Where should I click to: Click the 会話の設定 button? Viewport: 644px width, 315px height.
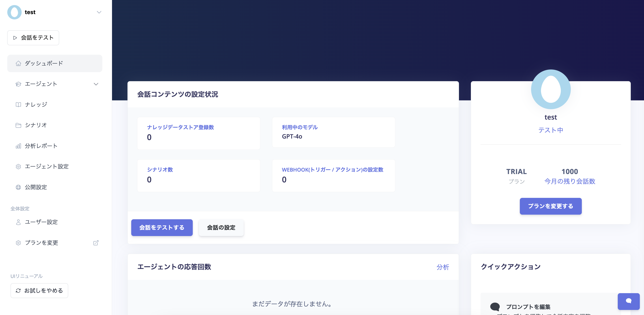[221, 227]
